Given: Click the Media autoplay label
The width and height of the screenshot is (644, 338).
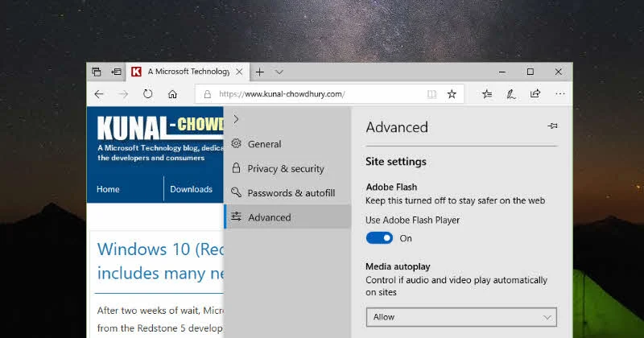Looking at the screenshot, I should [398, 266].
